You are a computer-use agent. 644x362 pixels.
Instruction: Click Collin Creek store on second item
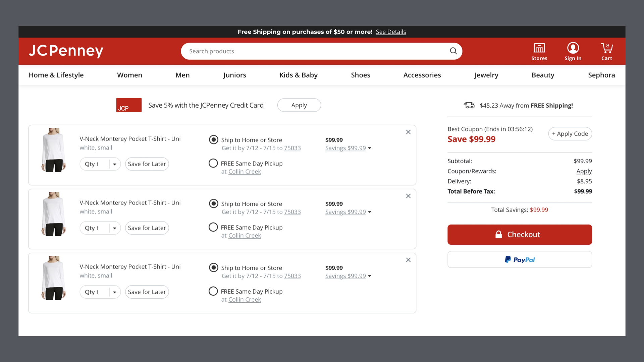(x=245, y=236)
